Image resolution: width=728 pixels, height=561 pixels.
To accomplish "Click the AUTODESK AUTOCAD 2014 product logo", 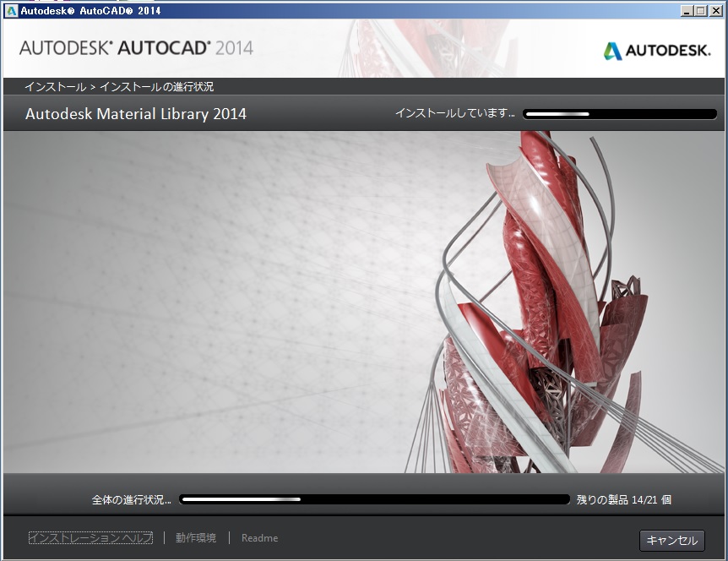I will click(x=136, y=48).
